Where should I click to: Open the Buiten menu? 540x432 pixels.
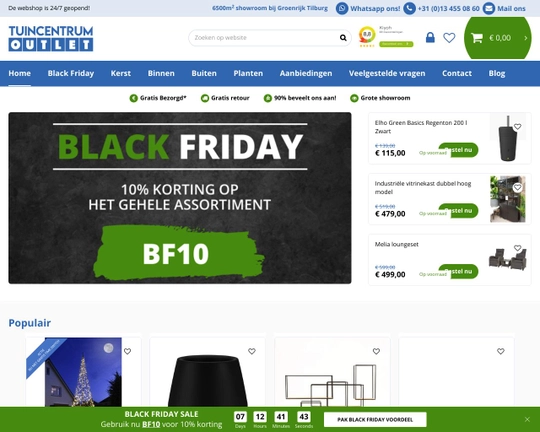click(x=204, y=73)
